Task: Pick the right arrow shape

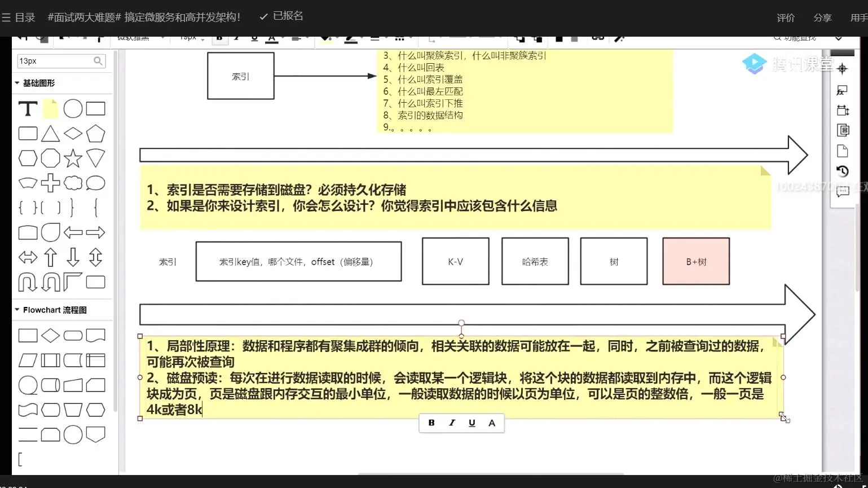Action: click(x=95, y=232)
